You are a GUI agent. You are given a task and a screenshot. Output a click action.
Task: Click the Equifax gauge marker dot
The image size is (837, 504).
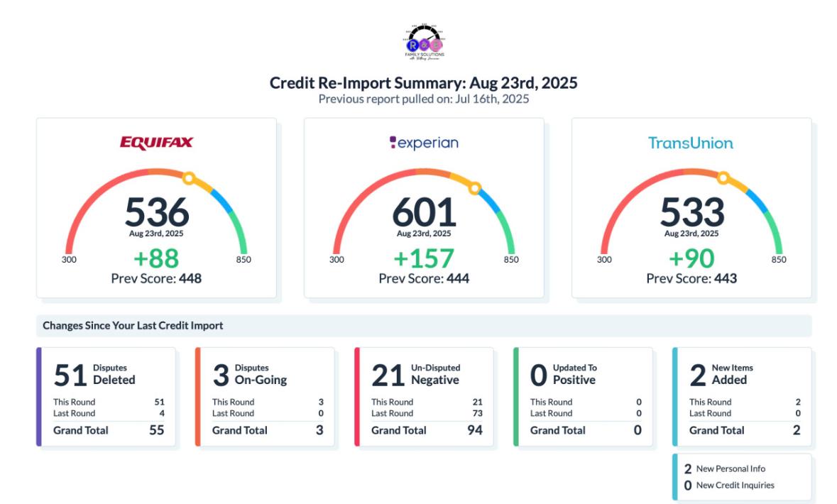click(188, 178)
